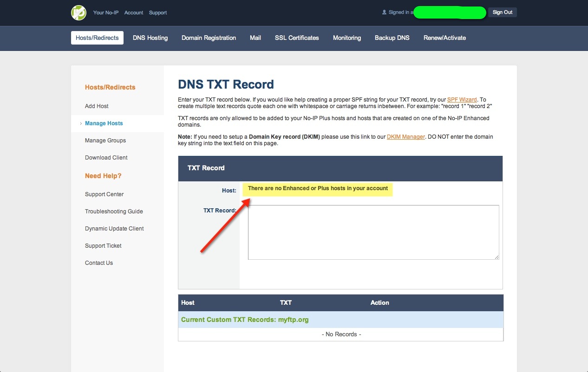588x372 pixels.
Task: Open the SSL Certificates tab
Action: [297, 38]
